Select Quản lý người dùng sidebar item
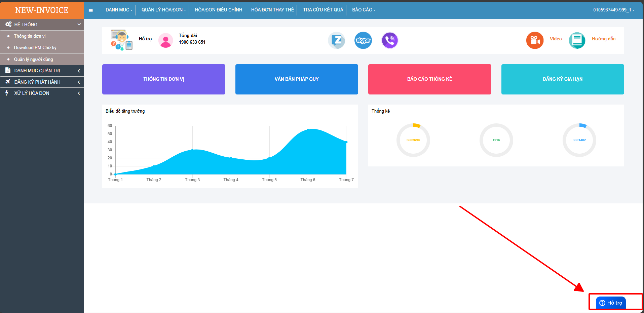The image size is (644, 313). (x=42, y=59)
